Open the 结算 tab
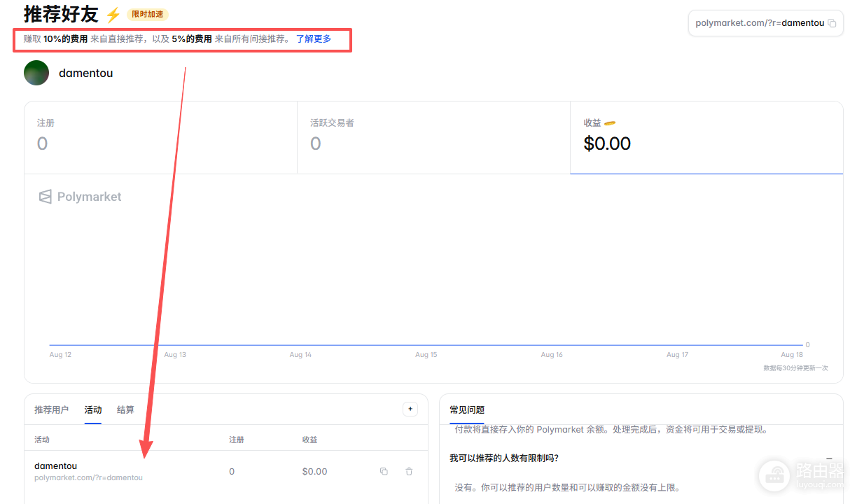Screen dimensions: 857x504 125,409
